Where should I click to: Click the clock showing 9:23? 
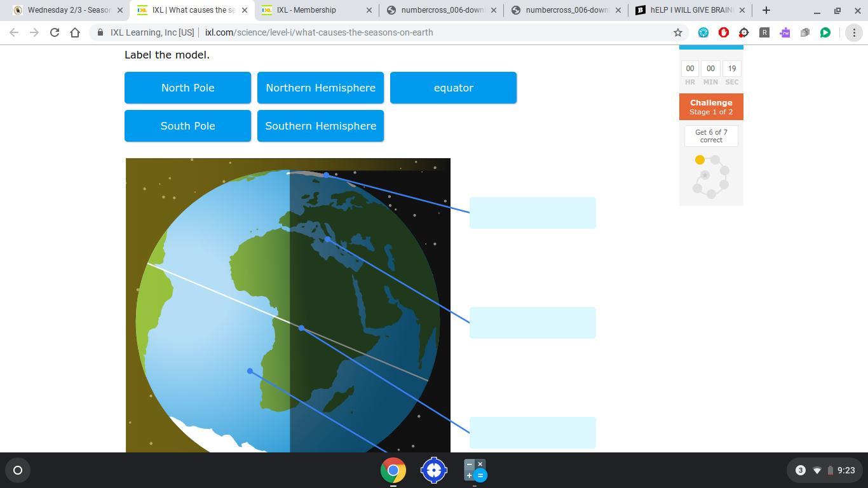tap(846, 470)
